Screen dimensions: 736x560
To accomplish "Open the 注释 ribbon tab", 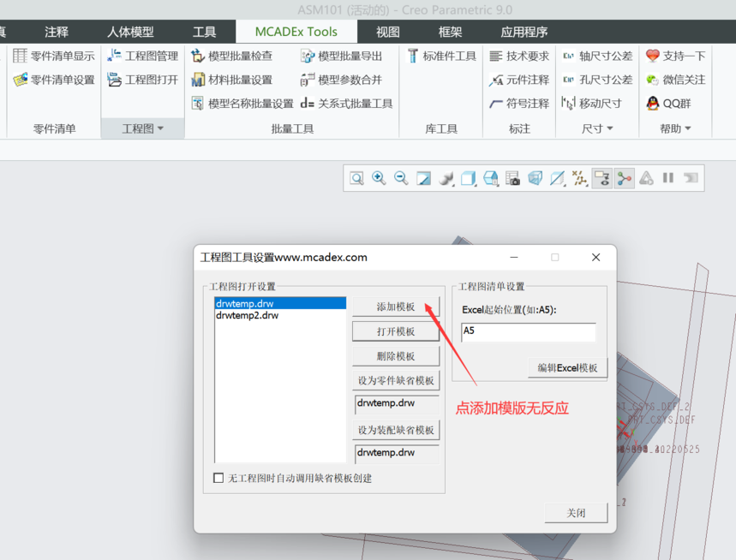I will click(x=57, y=32).
